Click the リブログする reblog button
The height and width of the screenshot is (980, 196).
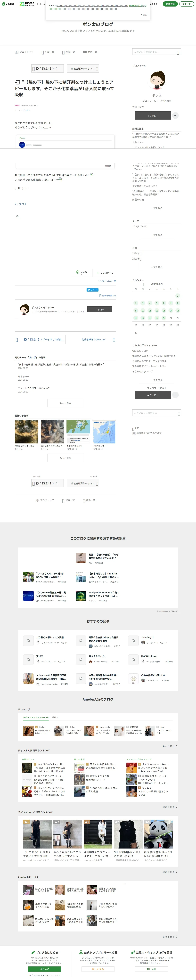click(105, 272)
